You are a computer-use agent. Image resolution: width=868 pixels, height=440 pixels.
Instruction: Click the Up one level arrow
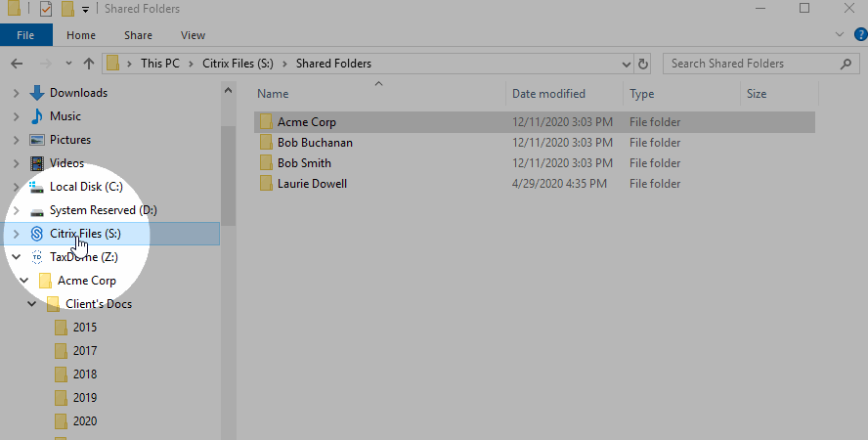(x=89, y=64)
